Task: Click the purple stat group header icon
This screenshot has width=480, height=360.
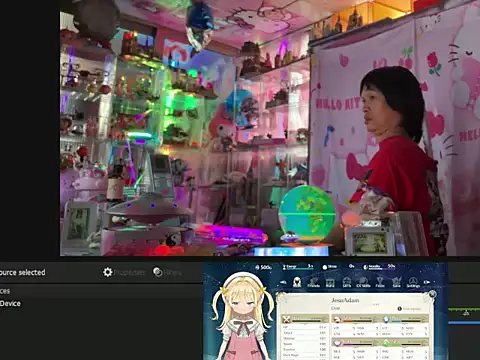Action: tap(337, 343)
